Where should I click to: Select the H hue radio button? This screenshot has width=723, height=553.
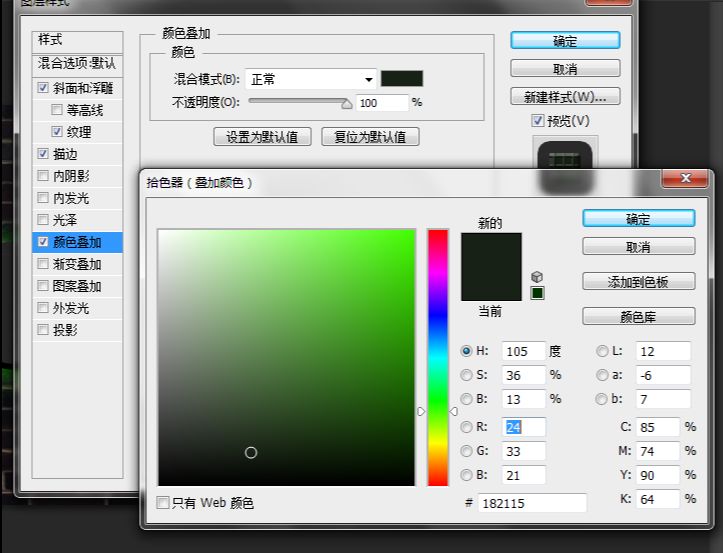pos(466,351)
